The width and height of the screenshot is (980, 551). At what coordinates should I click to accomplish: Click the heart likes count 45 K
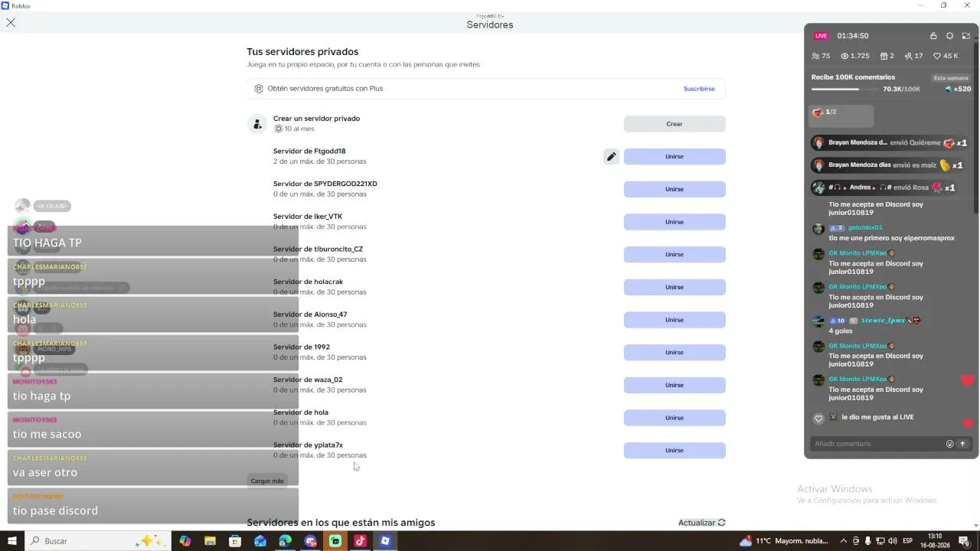pyautogui.click(x=946, y=56)
